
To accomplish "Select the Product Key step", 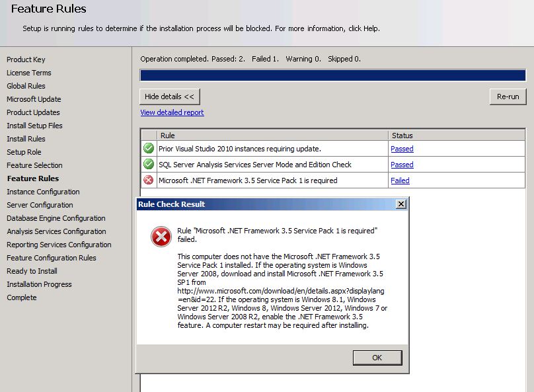I will pyautogui.click(x=26, y=59).
